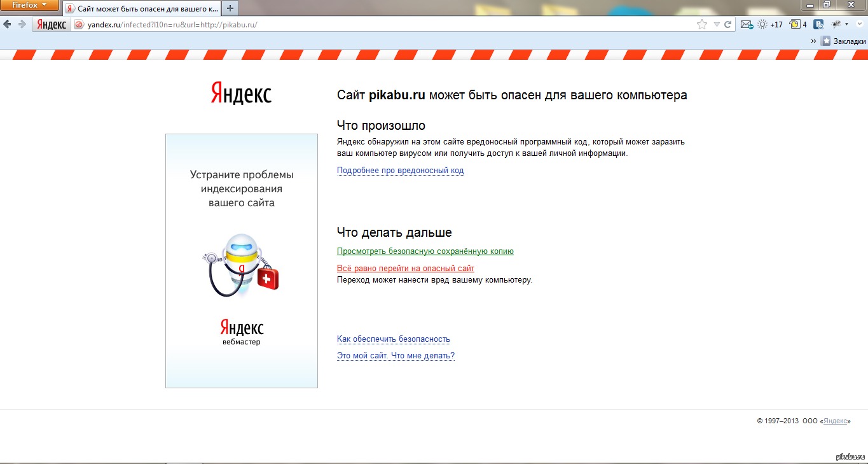Go forward with the forward arrow
Screen dimensions: 868x464
[22, 24]
